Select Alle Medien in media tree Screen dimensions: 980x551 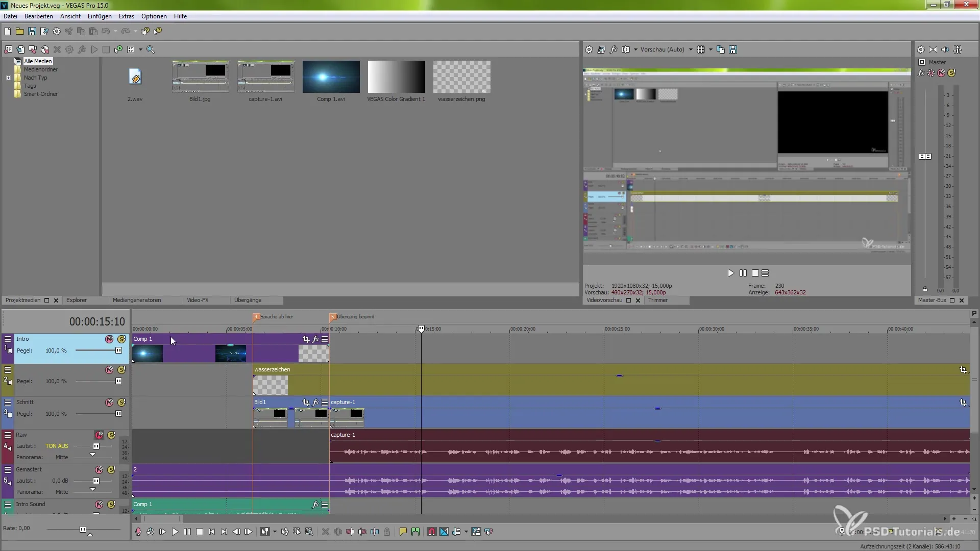coord(38,61)
